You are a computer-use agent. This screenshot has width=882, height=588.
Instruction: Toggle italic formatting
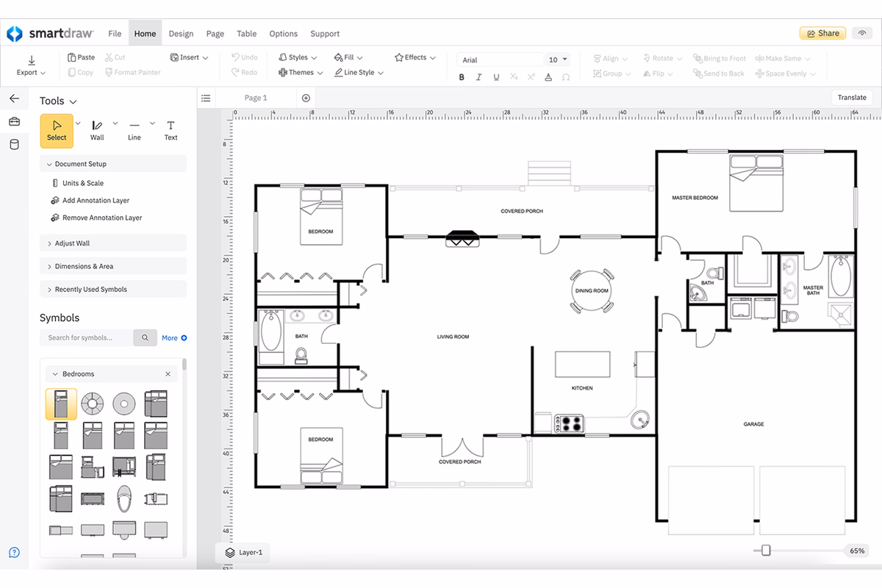click(x=479, y=77)
